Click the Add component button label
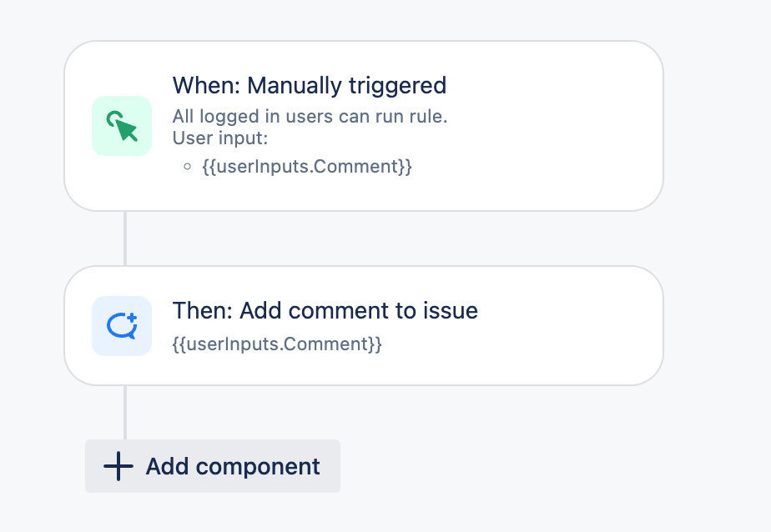 [233, 466]
